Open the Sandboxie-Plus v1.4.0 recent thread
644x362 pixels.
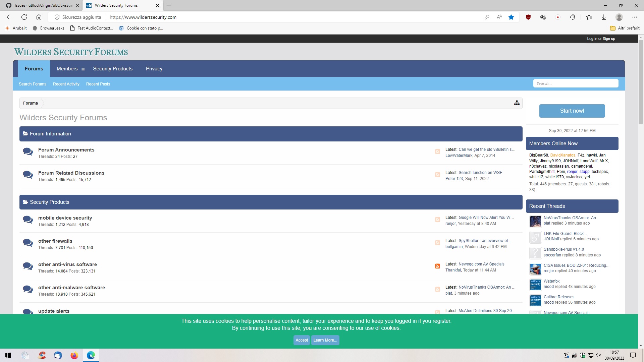point(563,249)
